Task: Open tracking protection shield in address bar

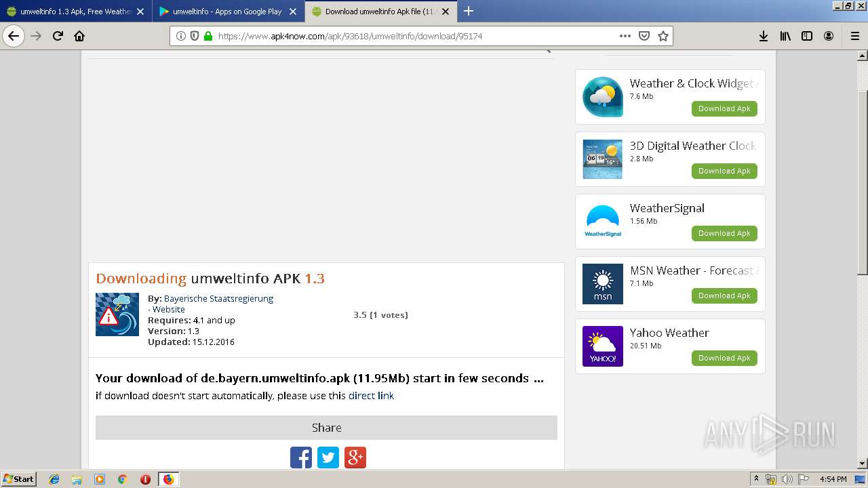Action: pyautogui.click(x=195, y=36)
